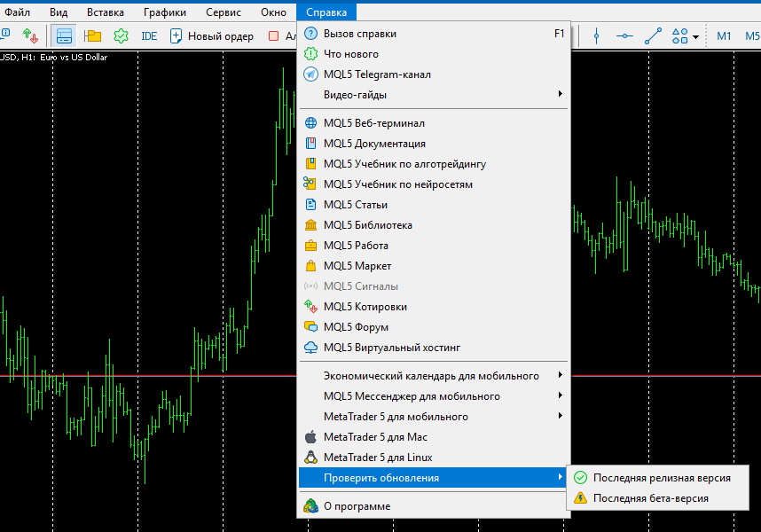
Task: Select Последняя бета-версия
Action: click(x=657, y=498)
